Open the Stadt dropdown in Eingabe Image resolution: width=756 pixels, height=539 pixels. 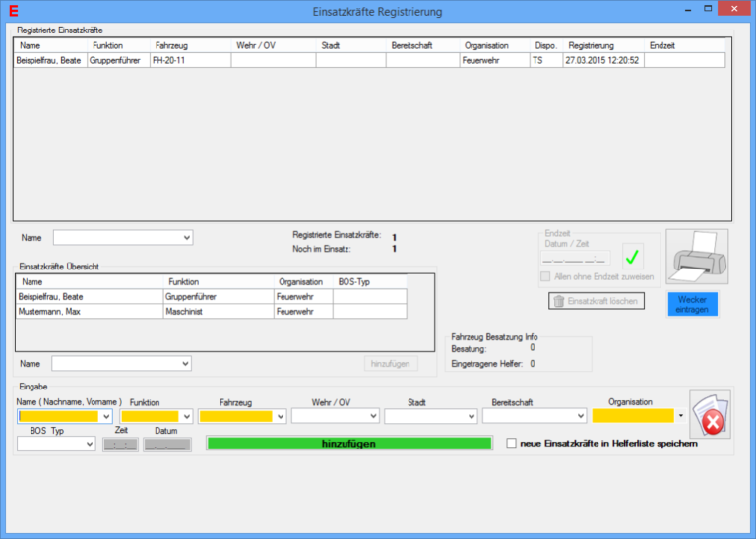coord(472,416)
